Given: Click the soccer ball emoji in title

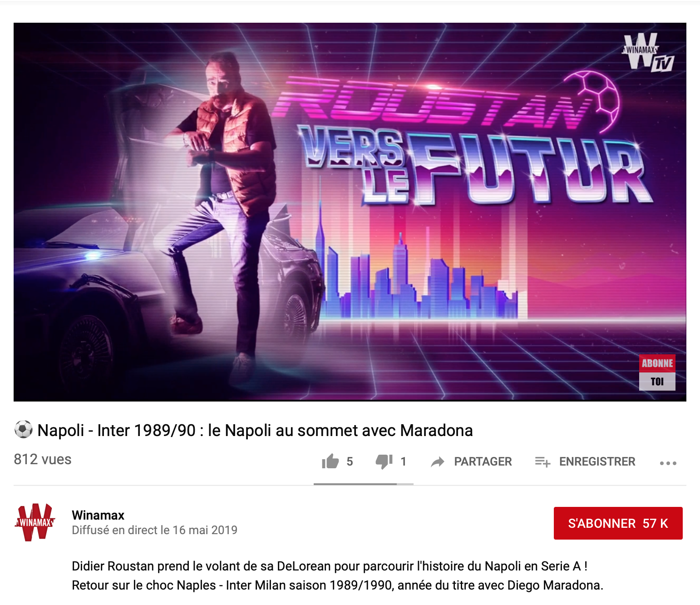Looking at the screenshot, I should click(x=23, y=429).
